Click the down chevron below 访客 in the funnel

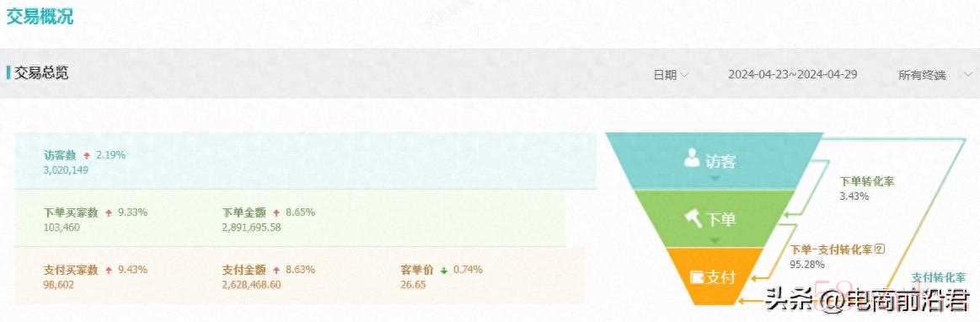click(x=716, y=178)
